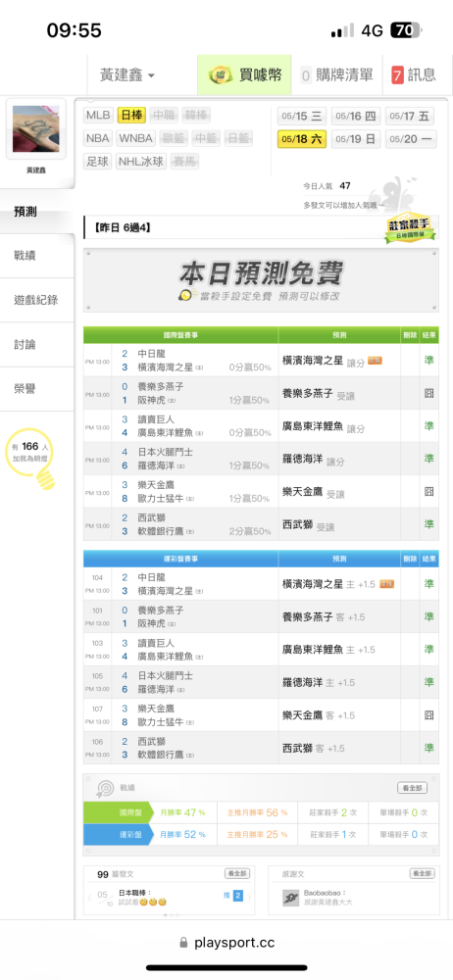
Task: Click the orange tag beside 橫濱海灣之星 讓分
Action: tap(375, 360)
